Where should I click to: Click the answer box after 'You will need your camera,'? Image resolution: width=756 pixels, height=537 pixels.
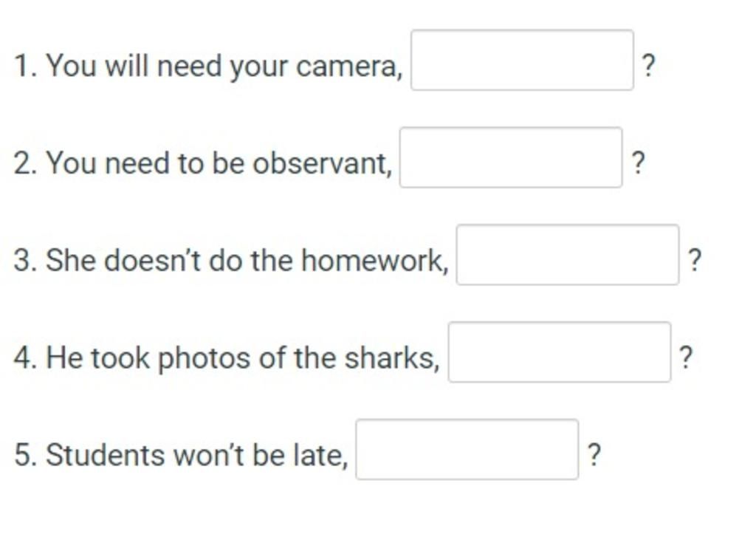[522, 60]
